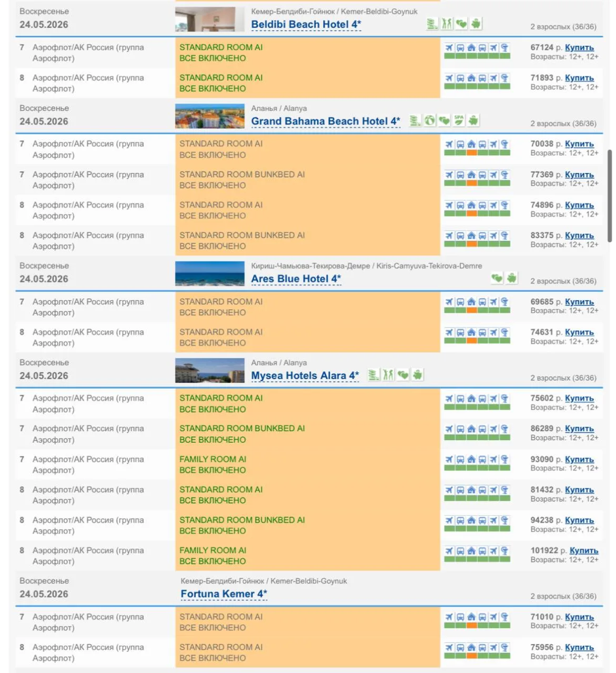Click SPA icon for Grand Bahama Beach Hotel
The image size is (616, 673).
point(459,120)
